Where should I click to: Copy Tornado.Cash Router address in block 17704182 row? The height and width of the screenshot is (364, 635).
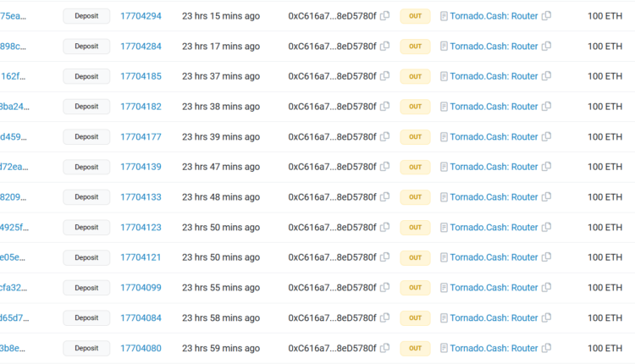547,107
